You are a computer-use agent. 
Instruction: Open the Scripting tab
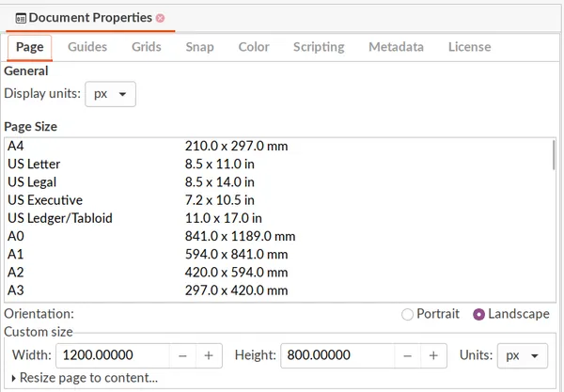click(319, 47)
